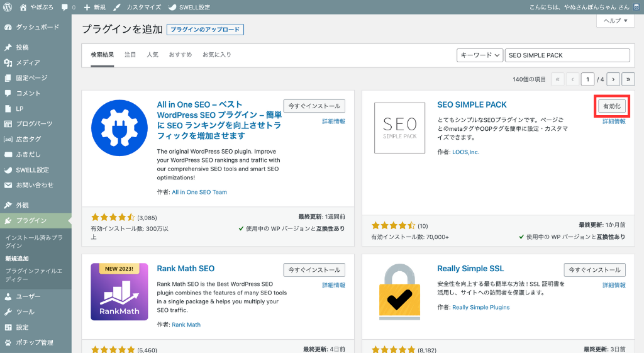Viewport: 644px width, 353px height.
Task: Activate SEO SIMPLE PACK with 有効化 button
Action: [611, 106]
